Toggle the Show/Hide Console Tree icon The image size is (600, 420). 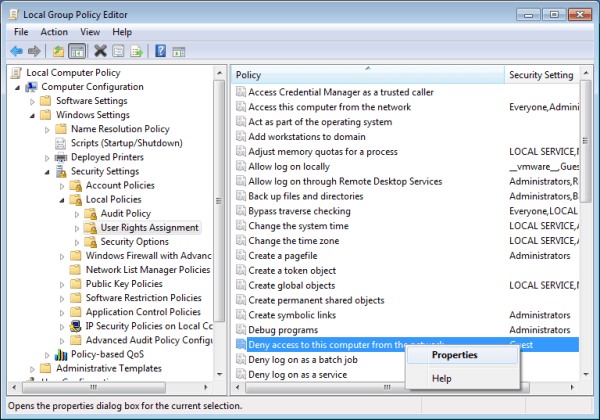coord(77,51)
